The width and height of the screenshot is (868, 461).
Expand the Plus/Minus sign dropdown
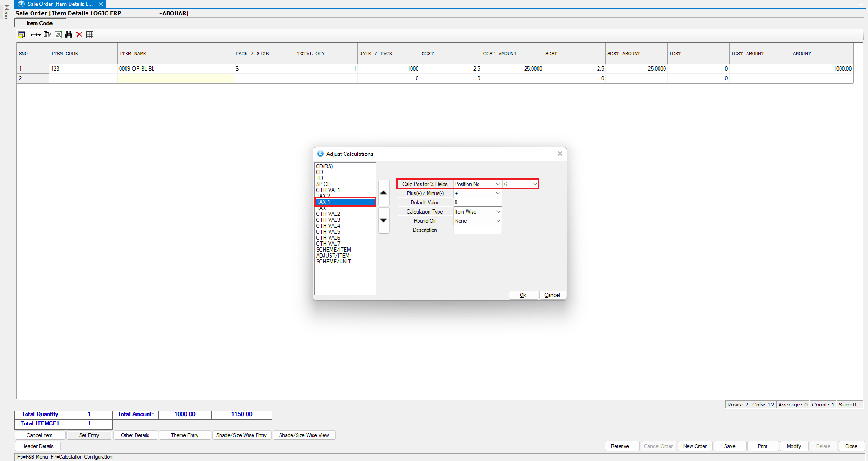point(498,193)
